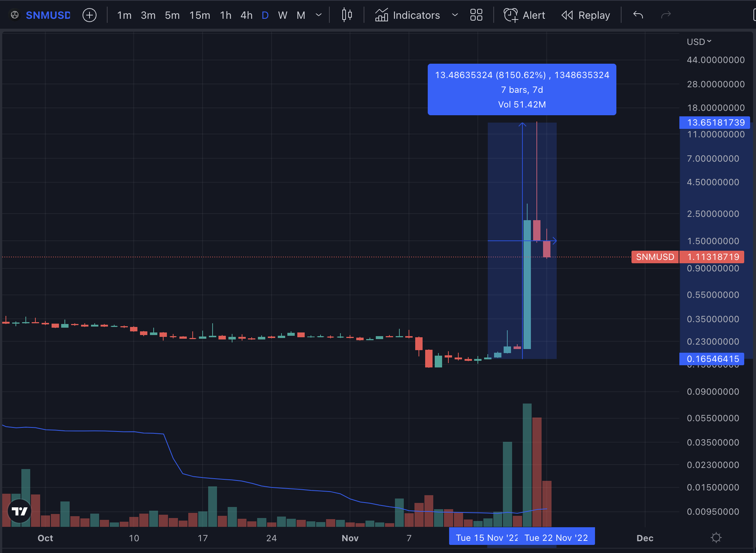Expand the timeframe interval dropdown chevron

click(x=319, y=15)
